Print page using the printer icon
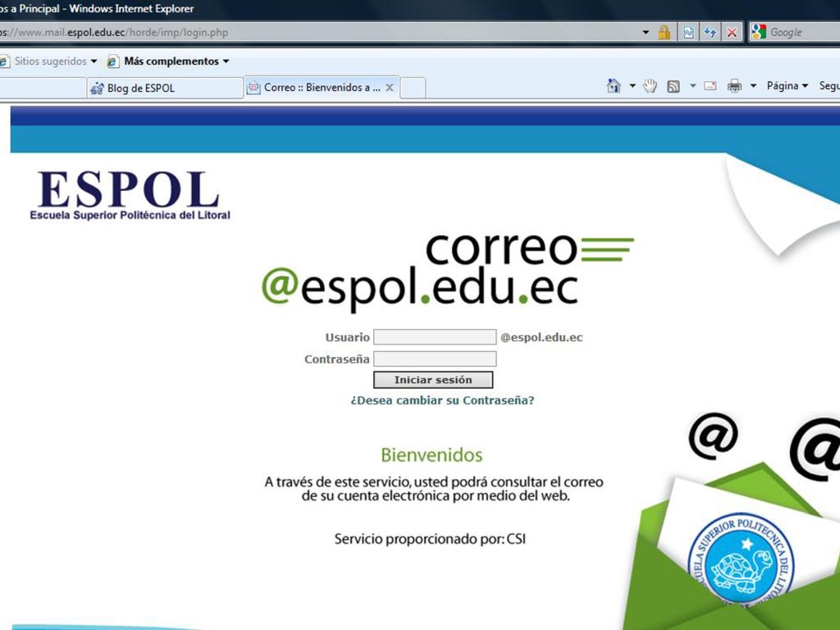Image resolution: width=840 pixels, height=630 pixels. (734, 85)
